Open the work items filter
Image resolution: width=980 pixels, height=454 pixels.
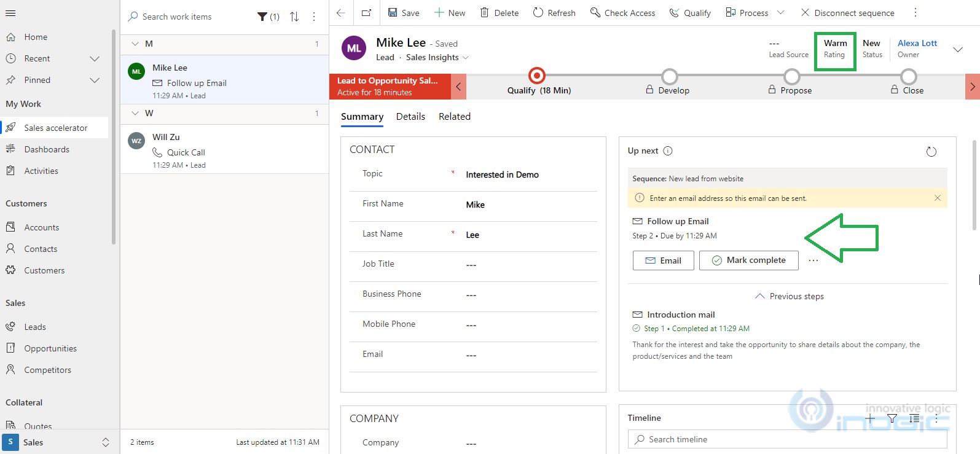(x=268, y=17)
